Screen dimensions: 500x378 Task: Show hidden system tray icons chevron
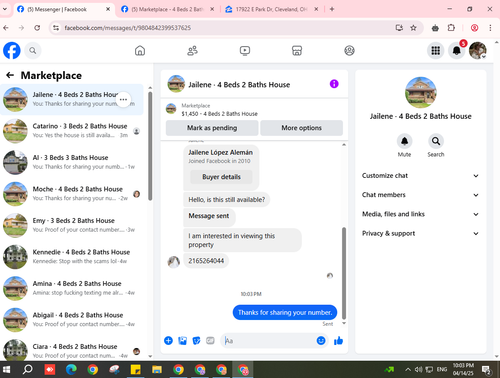pyautogui.click(x=408, y=369)
